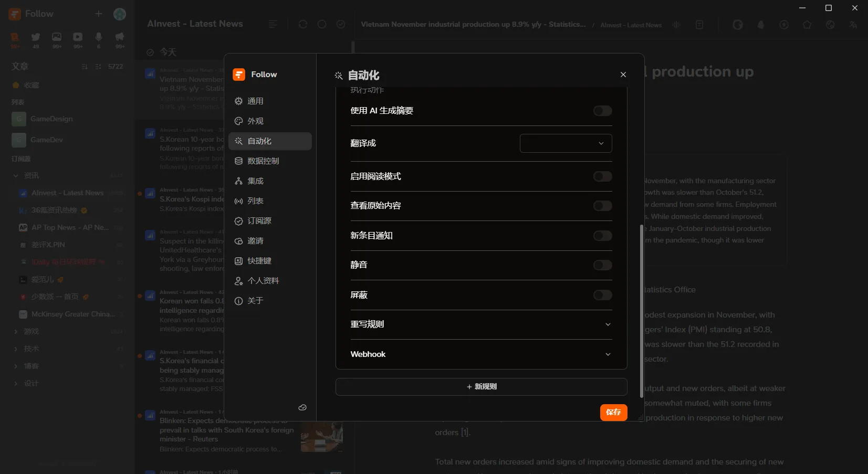
Task: Enable reading mode (启用阅读模式)
Action: (x=602, y=176)
